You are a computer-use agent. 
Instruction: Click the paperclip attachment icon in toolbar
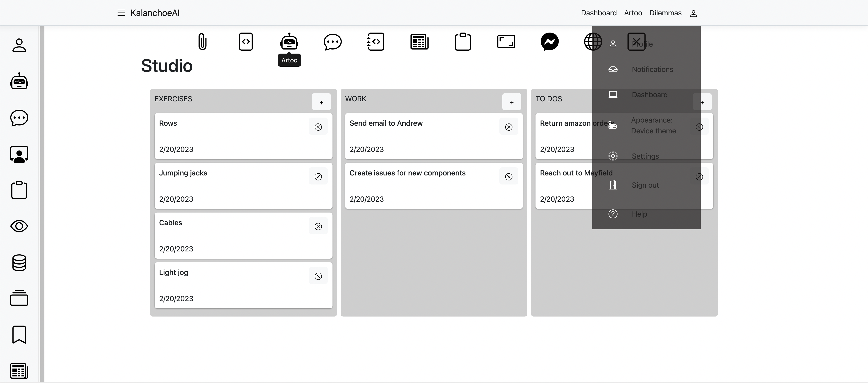tap(202, 42)
